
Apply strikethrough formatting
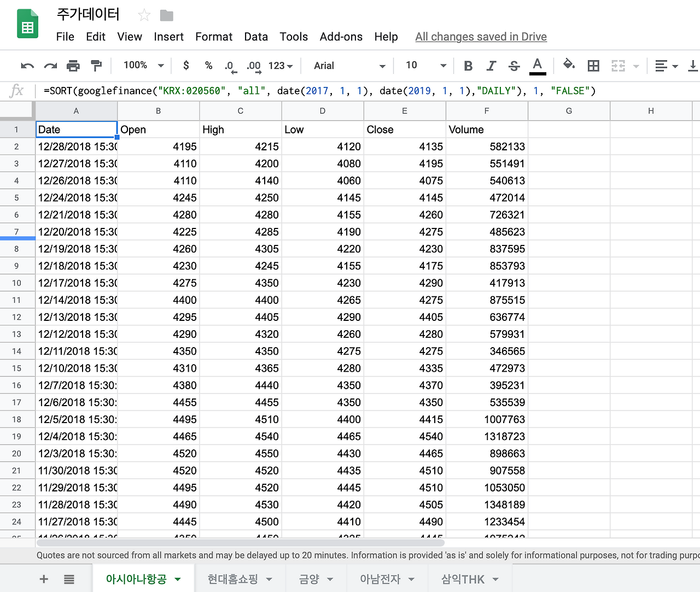tap(514, 66)
